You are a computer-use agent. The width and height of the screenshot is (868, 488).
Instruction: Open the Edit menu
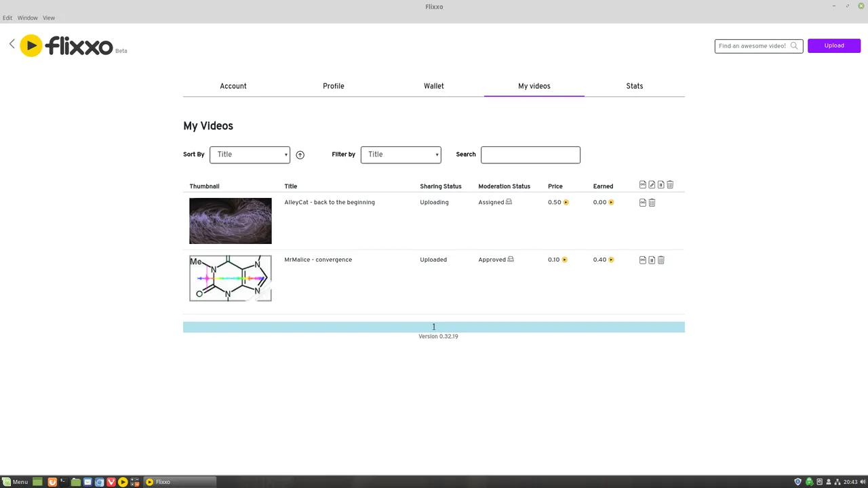tap(7, 18)
